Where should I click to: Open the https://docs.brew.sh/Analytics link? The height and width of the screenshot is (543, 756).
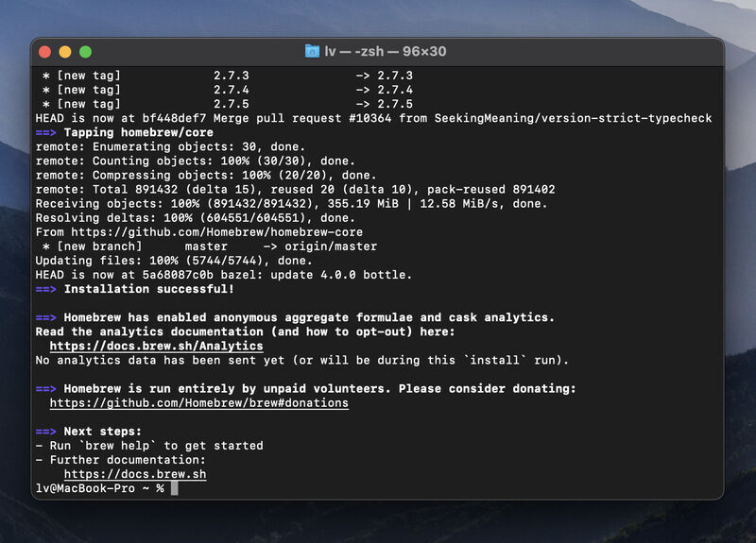156,346
